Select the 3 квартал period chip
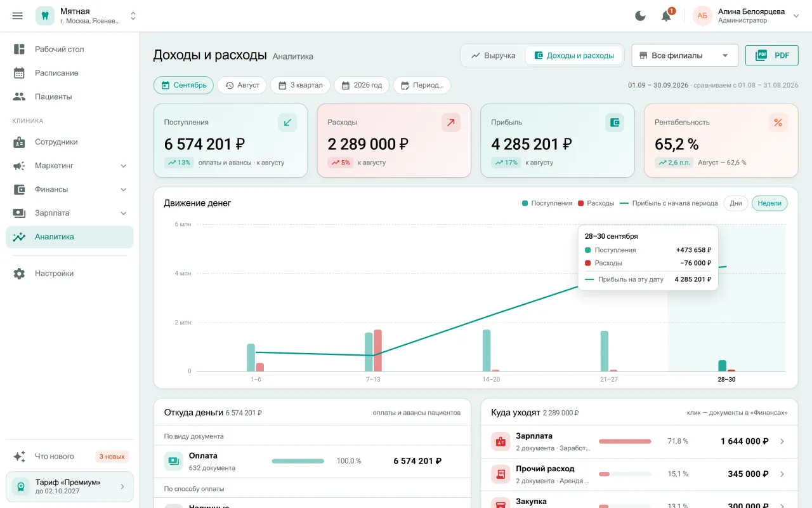Screen dimensions: 812x508 coord(301,85)
